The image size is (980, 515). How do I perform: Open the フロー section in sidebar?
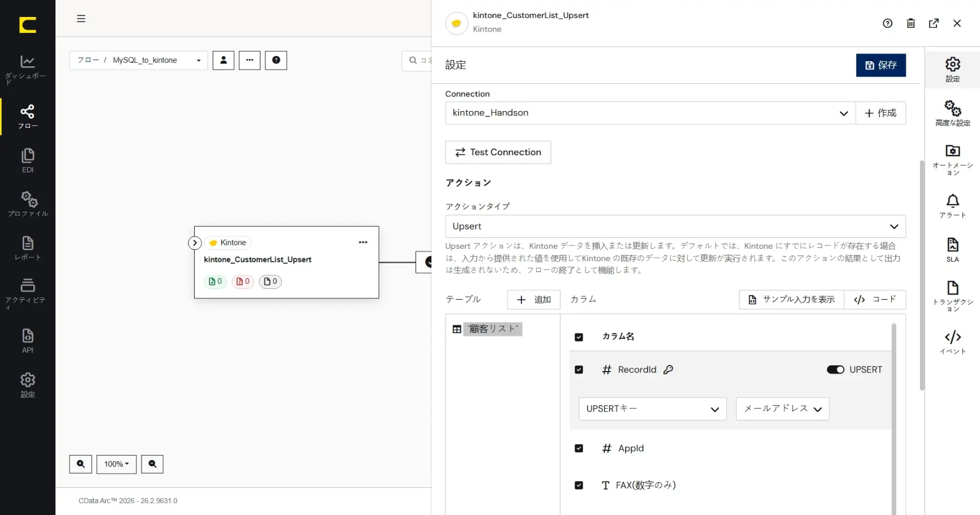[x=27, y=117]
